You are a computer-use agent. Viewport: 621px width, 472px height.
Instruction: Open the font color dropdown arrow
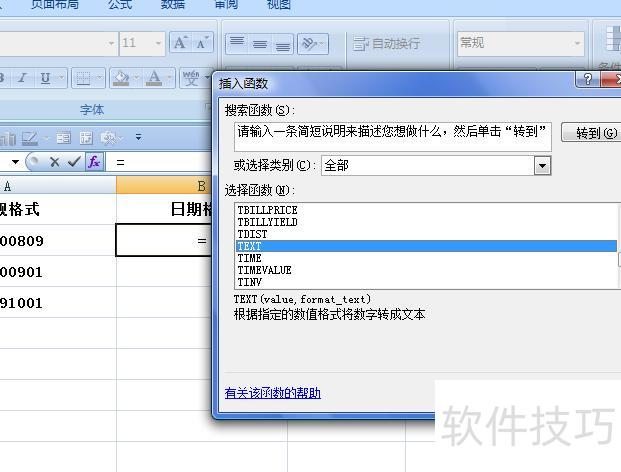point(170,78)
